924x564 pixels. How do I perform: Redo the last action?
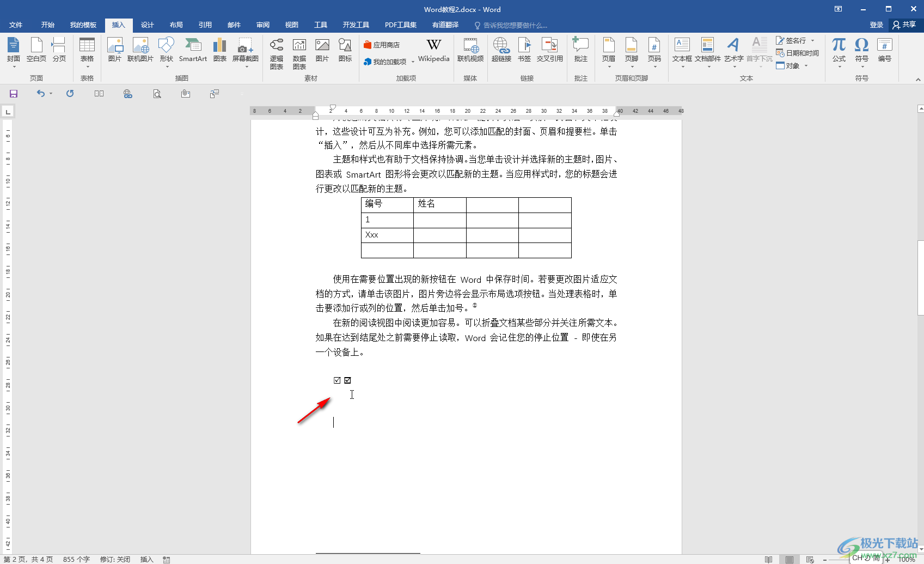70,94
